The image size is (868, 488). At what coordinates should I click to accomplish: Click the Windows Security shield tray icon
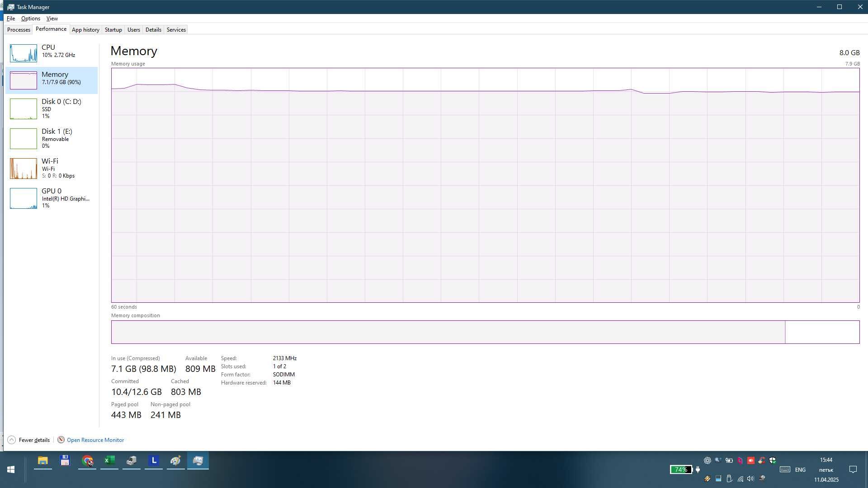click(773, 460)
